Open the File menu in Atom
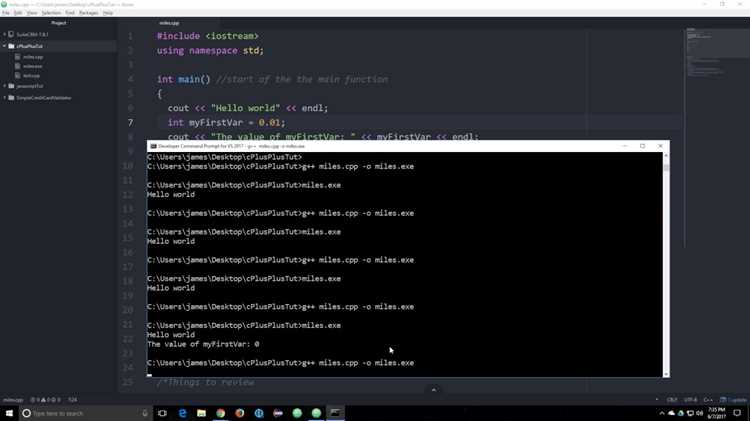This screenshot has width=750, height=421. [6, 13]
